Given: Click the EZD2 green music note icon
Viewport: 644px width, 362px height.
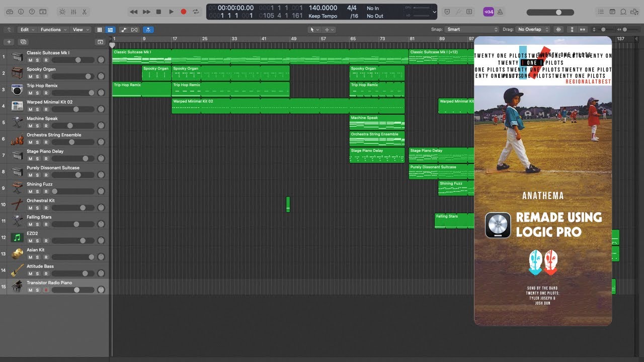Looking at the screenshot, I should [17, 237].
